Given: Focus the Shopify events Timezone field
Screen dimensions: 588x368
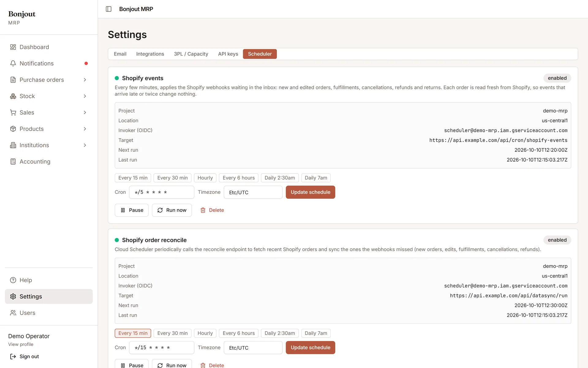Looking at the screenshot, I should click(253, 192).
